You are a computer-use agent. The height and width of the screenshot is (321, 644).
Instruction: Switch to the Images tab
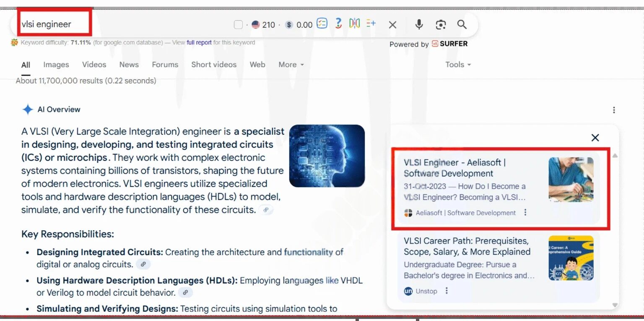pyautogui.click(x=56, y=64)
